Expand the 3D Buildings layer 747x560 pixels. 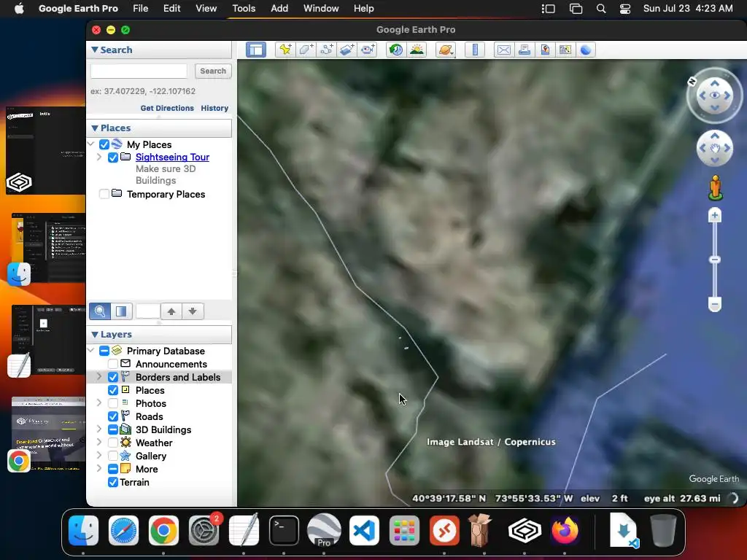coord(99,429)
